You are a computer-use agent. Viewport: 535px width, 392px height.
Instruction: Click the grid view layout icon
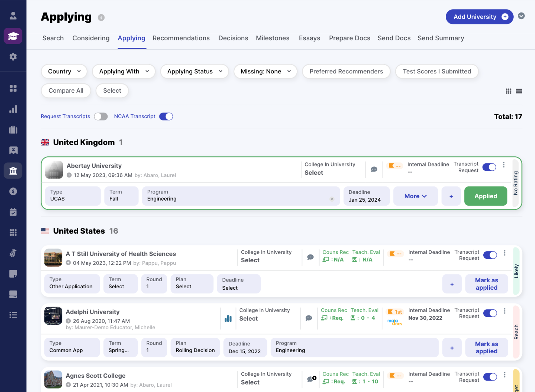point(509,91)
